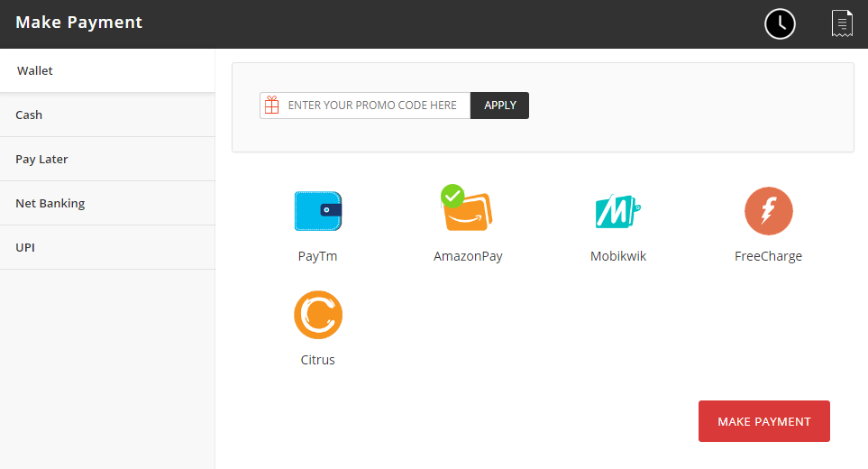The width and height of the screenshot is (868, 469).
Task: Click the Mobikwik label text
Action: point(617,256)
